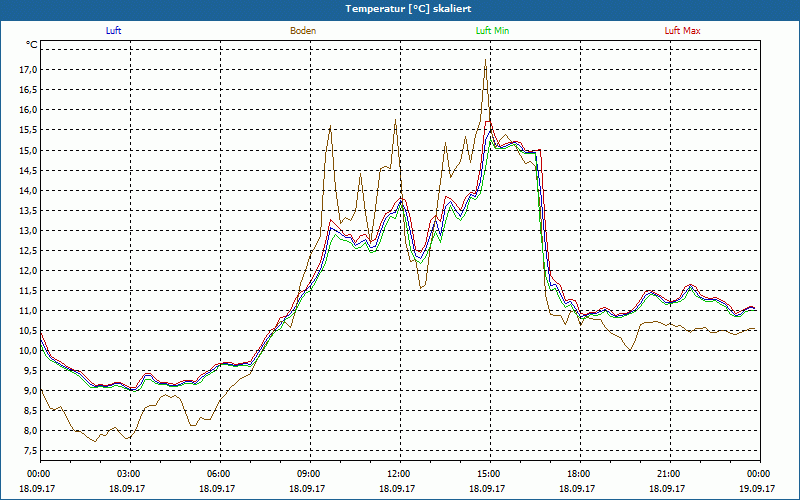This screenshot has height=500, width=800.
Task: Click the 03:00 time axis label
Action: [130, 474]
